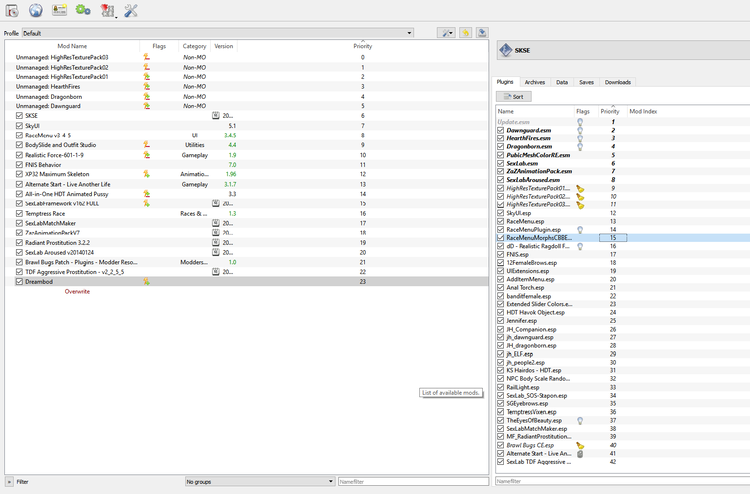Open the Profile Default dropdown
The height and width of the screenshot is (494, 750).
coord(218,33)
